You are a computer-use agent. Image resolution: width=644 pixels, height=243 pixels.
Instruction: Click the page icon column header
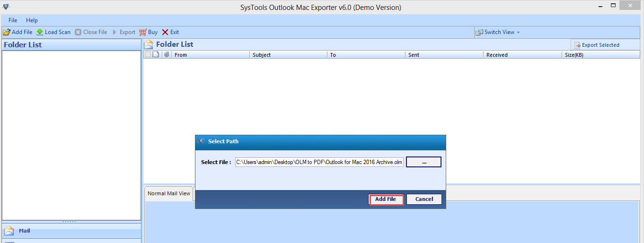point(156,54)
